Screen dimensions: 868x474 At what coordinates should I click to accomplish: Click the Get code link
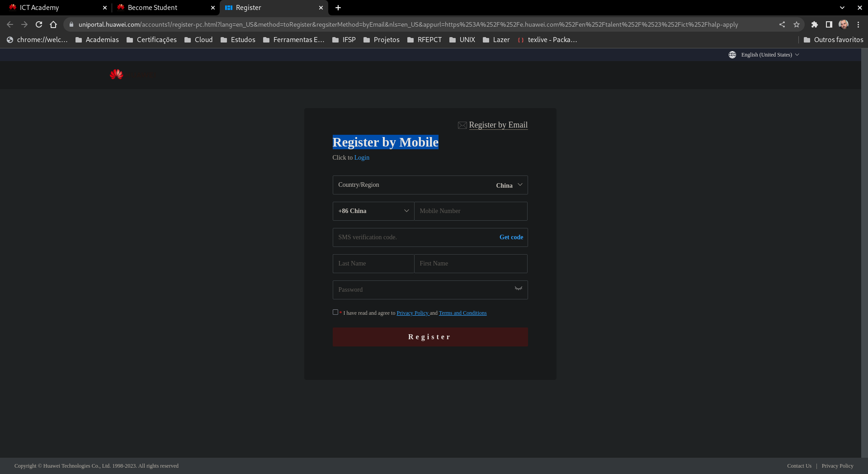pyautogui.click(x=511, y=237)
